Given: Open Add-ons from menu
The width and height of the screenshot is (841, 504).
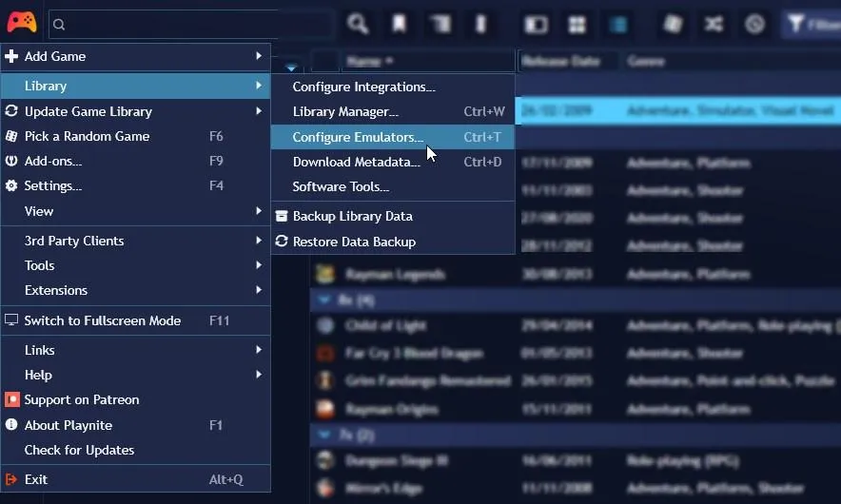Looking at the screenshot, I should pyautogui.click(x=135, y=161).
